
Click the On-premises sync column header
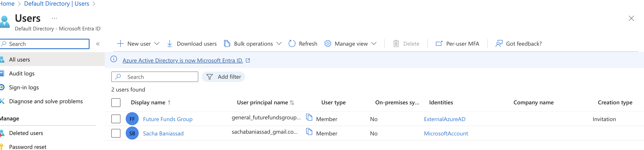(x=397, y=103)
